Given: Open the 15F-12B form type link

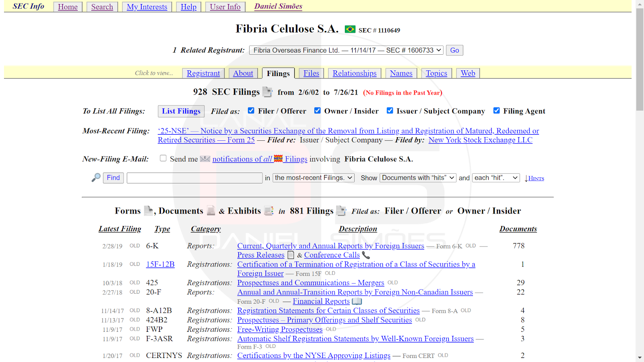Looking at the screenshot, I should [x=160, y=264].
